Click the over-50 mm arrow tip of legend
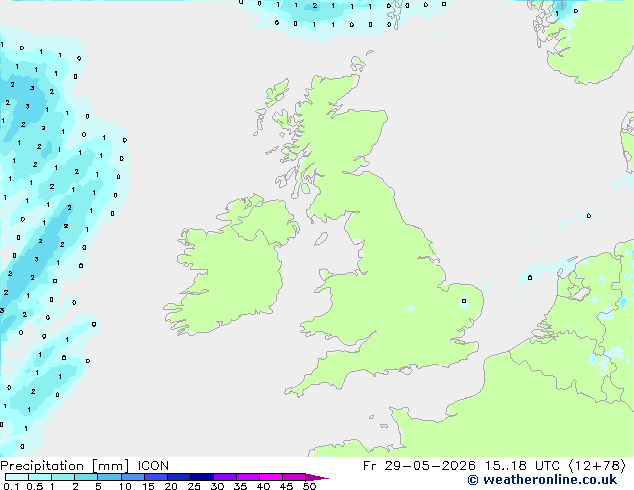This screenshot has width=634, height=490. pyautogui.click(x=317, y=477)
